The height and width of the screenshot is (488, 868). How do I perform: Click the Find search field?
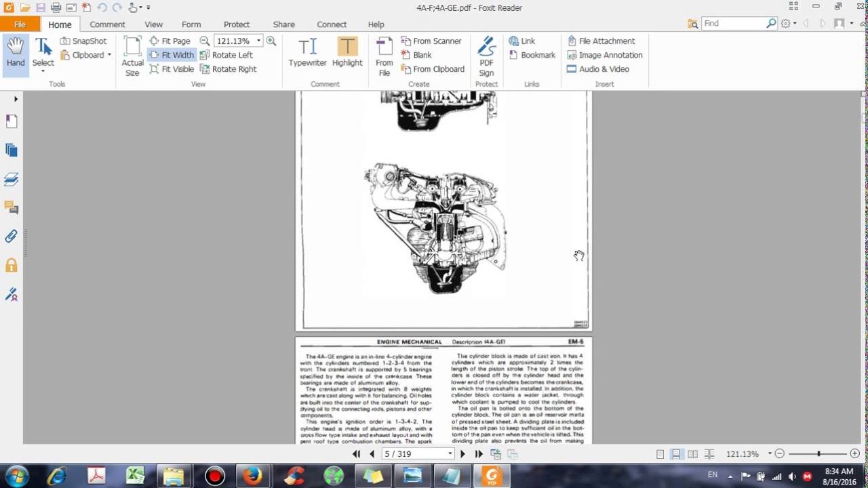tap(735, 23)
